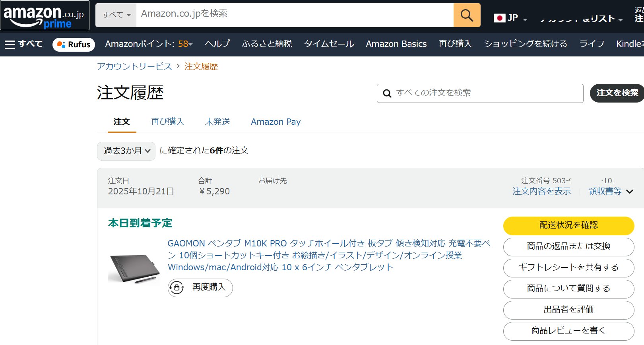Image resolution: width=644 pixels, height=345 pixels.
Task: Click the GAOMON pen tablet product thumbnail
Action: point(134,269)
